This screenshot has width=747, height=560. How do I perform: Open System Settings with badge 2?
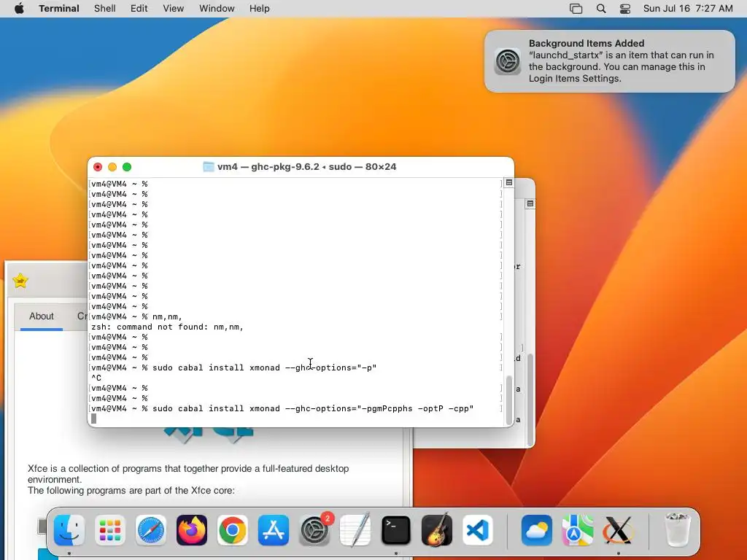click(314, 530)
